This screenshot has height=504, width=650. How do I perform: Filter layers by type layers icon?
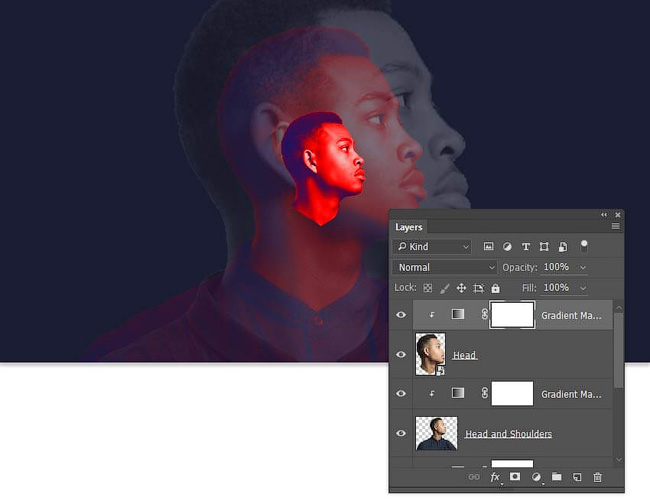[525, 247]
